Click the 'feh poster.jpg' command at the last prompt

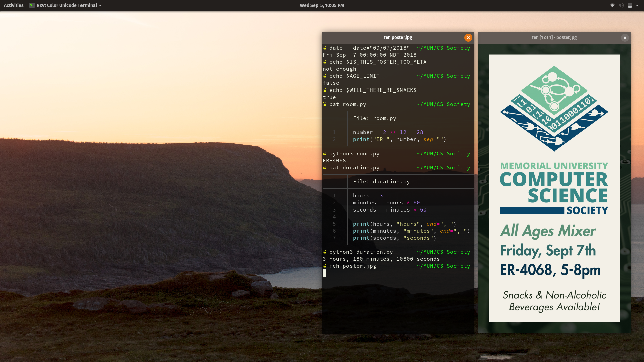[353, 266]
